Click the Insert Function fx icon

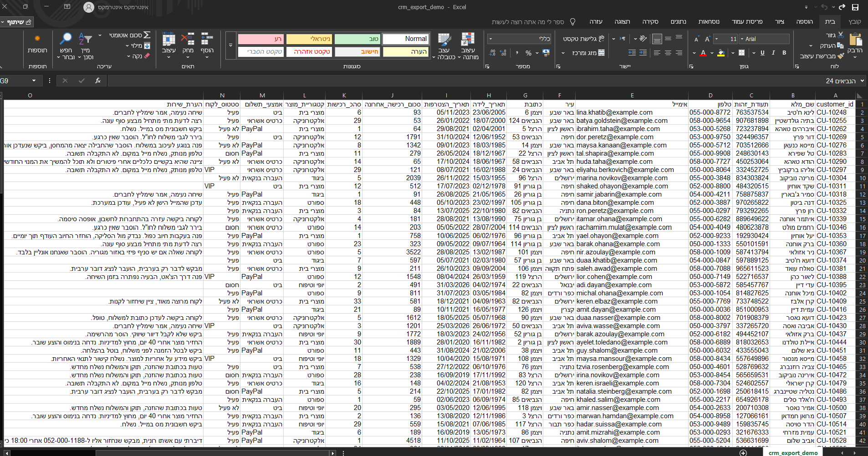coord(98,81)
